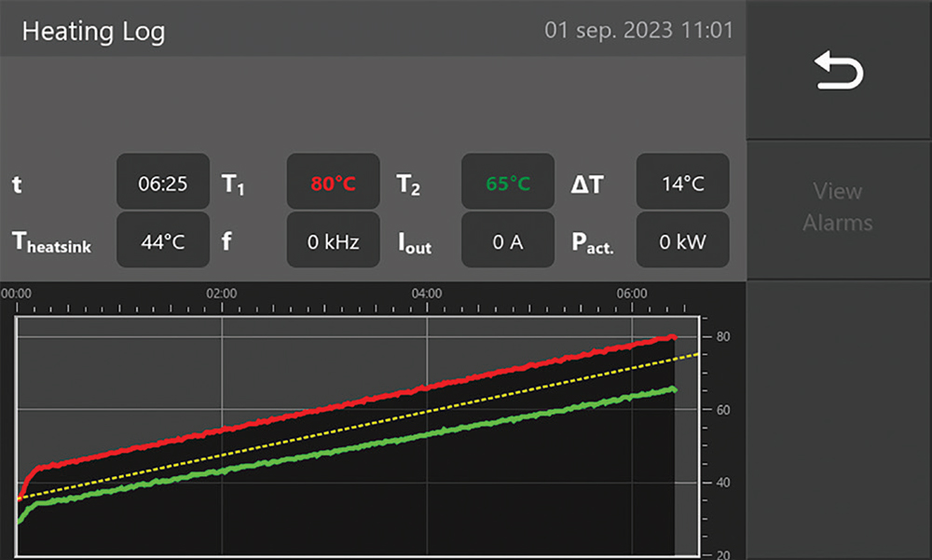
Task: Click the heatsink temperature 44°C box
Action: pos(162,241)
